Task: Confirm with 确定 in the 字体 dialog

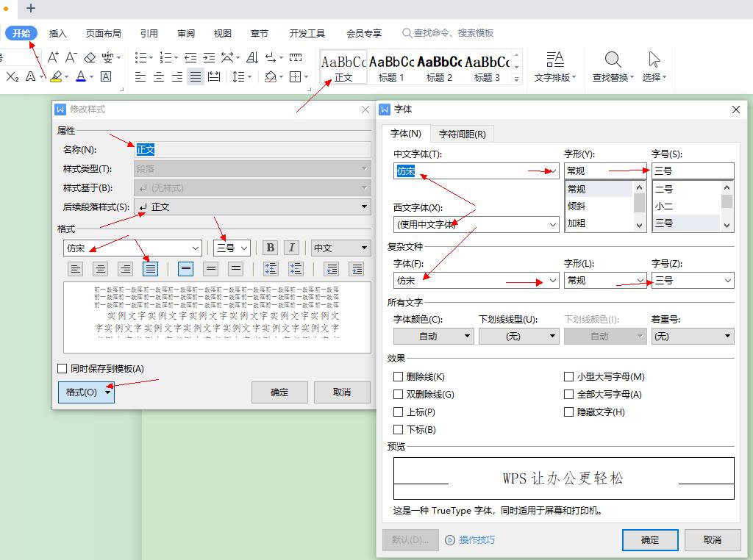Action: [649, 540]
